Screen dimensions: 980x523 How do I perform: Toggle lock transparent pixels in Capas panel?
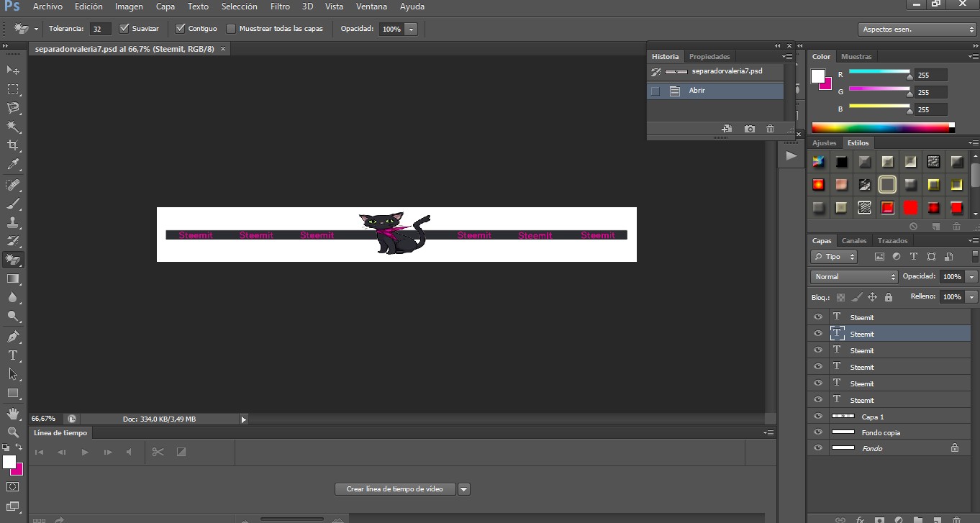[840, 297]
